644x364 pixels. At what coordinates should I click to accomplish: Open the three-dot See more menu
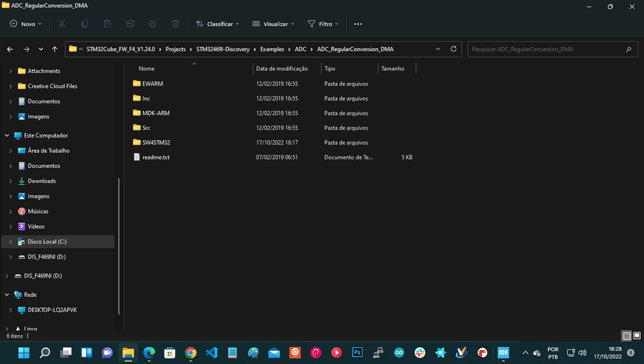click(358, 24)
